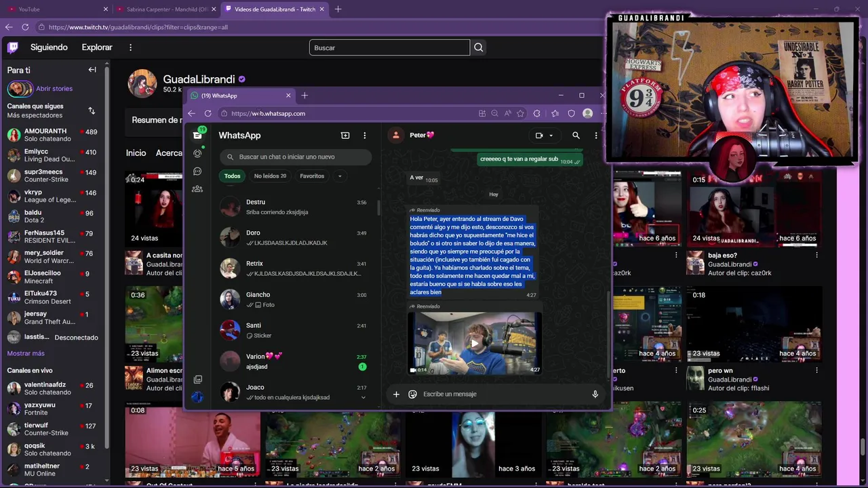Viewport: 868px width, 488px height.
Task: Go back in WhatsApp browser window
Action: tap(191, 113)
